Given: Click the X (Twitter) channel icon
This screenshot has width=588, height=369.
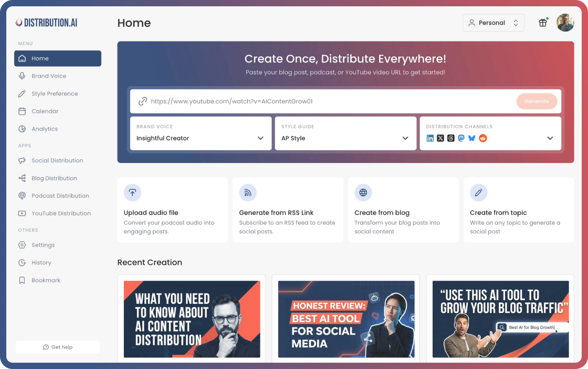Looking at the screenshot, I should (x=440, y=138).
